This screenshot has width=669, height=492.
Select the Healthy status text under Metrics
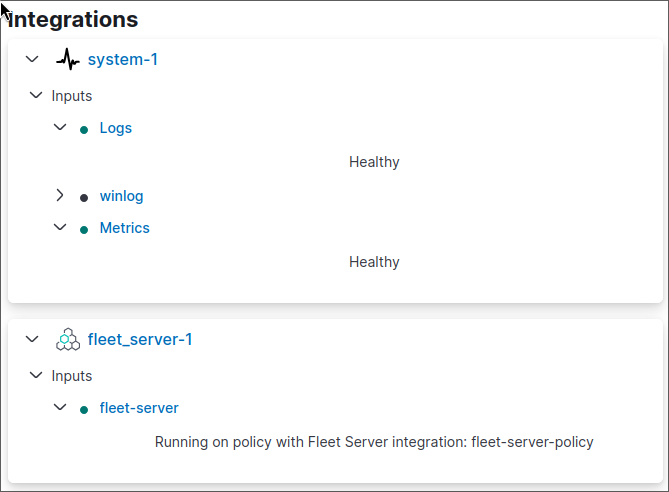pos(374,262)
